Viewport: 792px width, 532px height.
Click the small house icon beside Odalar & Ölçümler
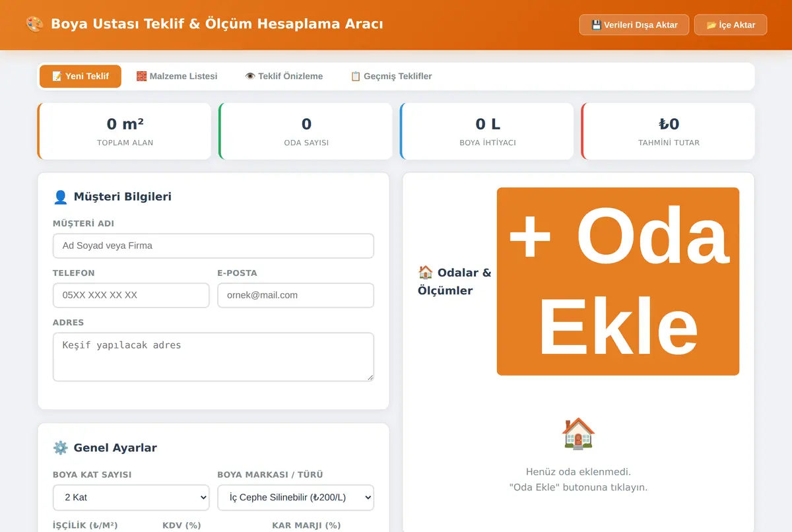click(426, 273)
